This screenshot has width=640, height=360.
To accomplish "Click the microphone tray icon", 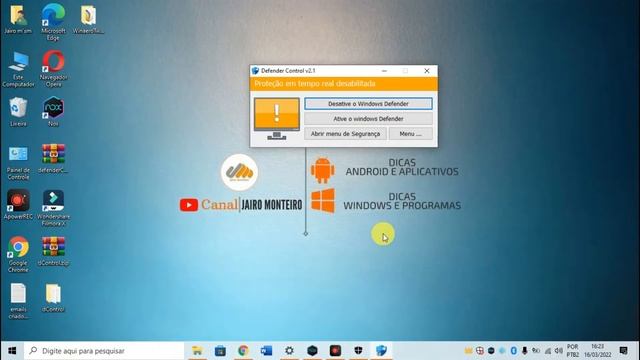I will (x=524, y=351).
